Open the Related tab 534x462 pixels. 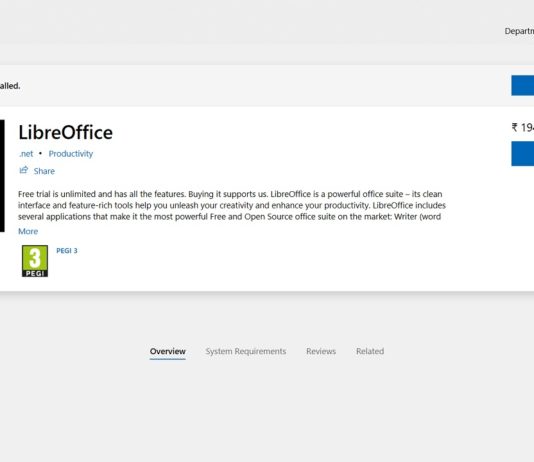click(370, 351)
